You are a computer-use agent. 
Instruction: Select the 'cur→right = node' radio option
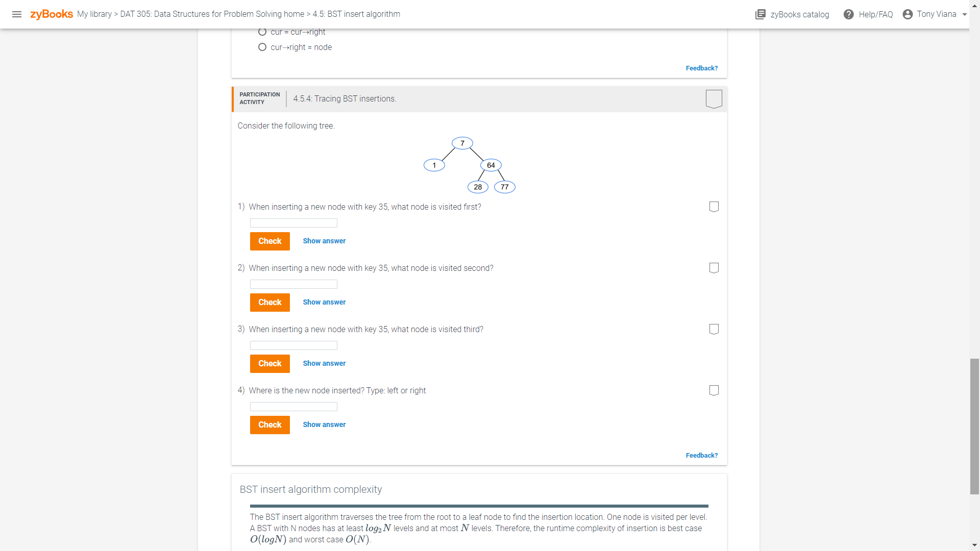(262, 47)
